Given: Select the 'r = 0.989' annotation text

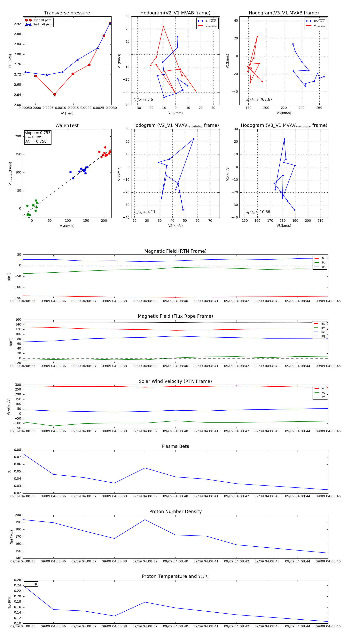Looking at the screenshot, I should pyautogui.click(x=34, y=137).
